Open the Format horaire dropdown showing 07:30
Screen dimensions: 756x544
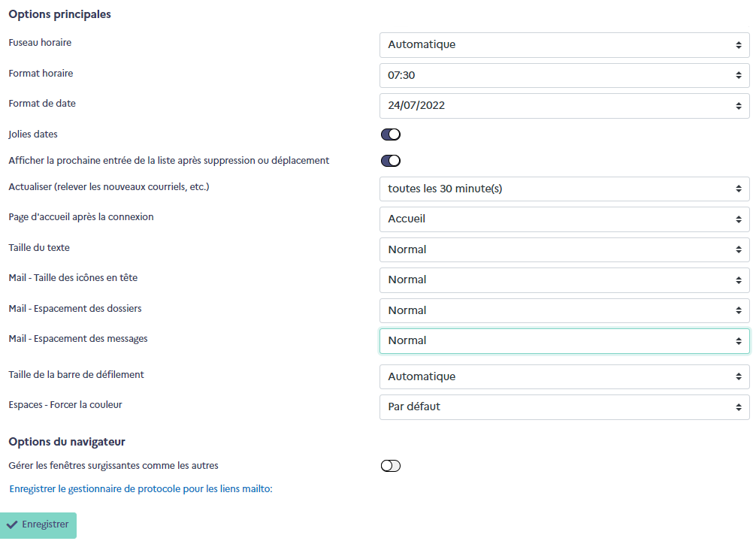(564, 75)
